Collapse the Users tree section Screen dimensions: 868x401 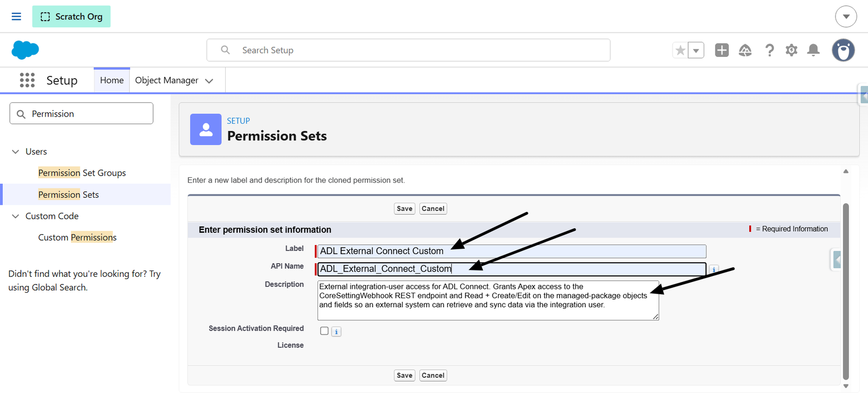15,152
